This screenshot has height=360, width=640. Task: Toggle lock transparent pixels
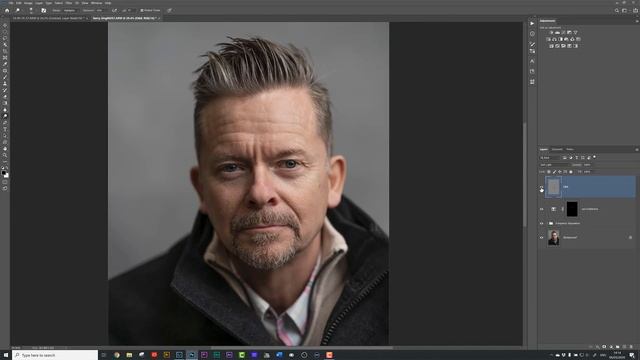click(x=549, y=172)
